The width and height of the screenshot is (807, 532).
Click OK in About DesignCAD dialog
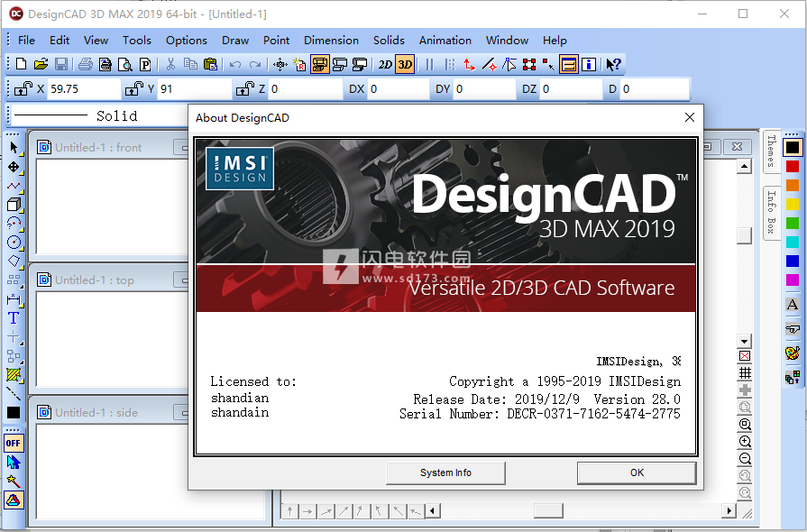tap(637, 472)
